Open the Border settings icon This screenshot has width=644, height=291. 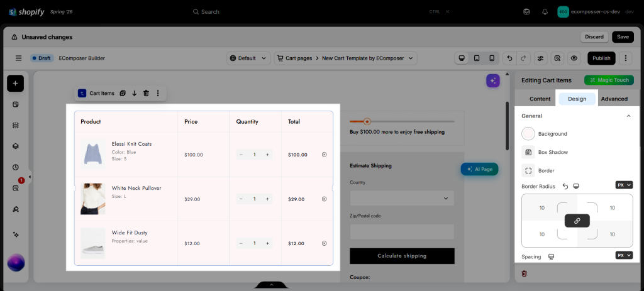(x=528, y=170)
